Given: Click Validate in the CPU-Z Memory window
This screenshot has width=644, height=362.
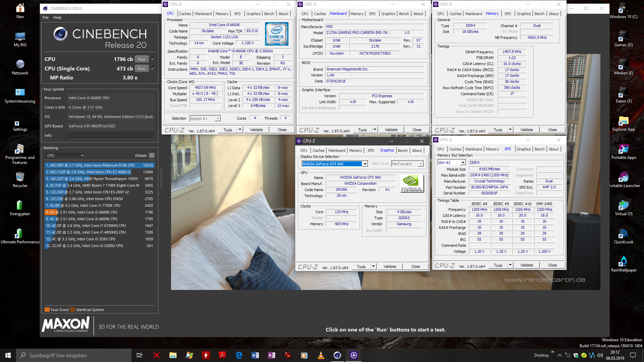Looking at the screenshot, I should pos(527,129).
